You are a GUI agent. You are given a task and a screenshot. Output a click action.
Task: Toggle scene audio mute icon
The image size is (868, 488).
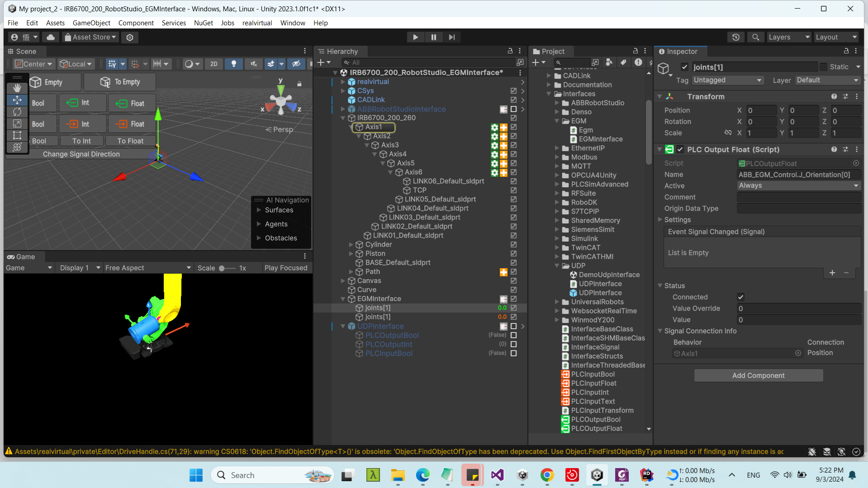pyautogui.click(x=253, y=64)
